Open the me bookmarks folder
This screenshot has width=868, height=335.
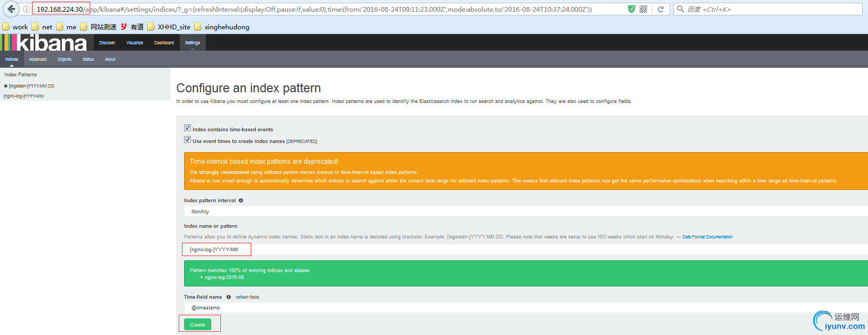pos(66,27)
